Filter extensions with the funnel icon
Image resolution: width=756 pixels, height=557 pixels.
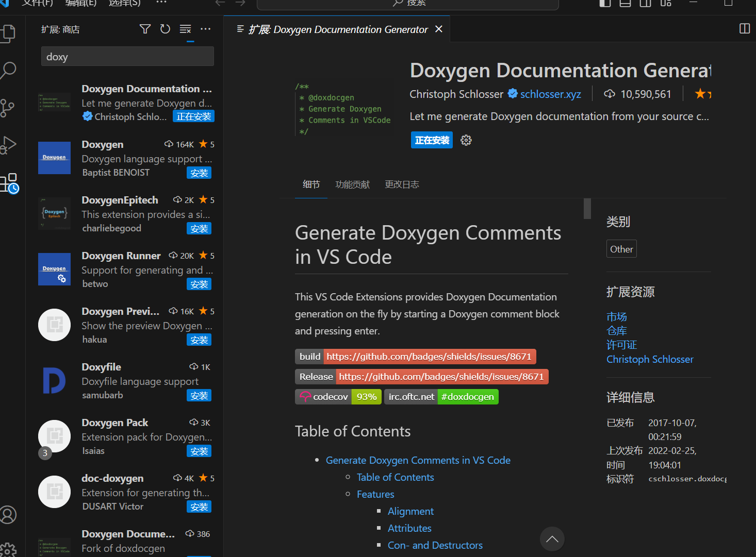pyautogui.click(x=145, y=29)
